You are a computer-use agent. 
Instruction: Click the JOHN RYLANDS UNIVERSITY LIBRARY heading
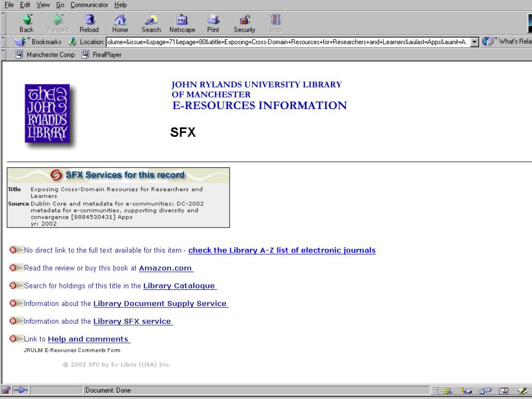pos(257,85)
